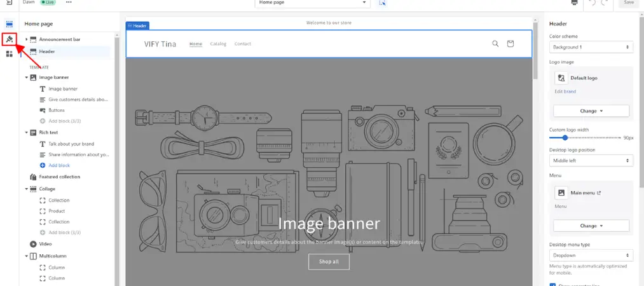Image resolution: width=644 pixels, height=286 pixels.
Task: Click the Save button
Action: coord(629,3)
